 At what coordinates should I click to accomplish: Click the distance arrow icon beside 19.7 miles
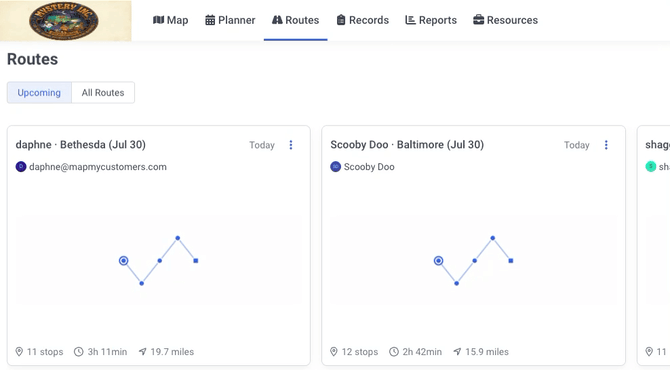143,352
